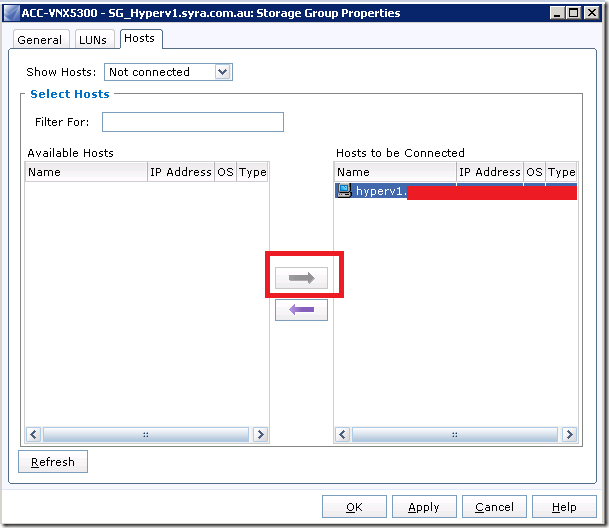
Task: Click the Type header in Available Hosts
Action: pyautogui.click(x=252, y=172)
